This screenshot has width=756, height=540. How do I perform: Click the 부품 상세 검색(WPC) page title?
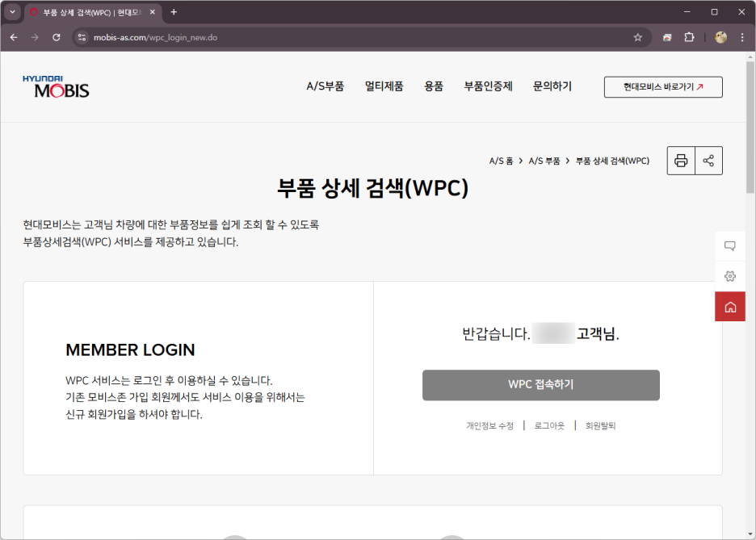click(372, 188)
